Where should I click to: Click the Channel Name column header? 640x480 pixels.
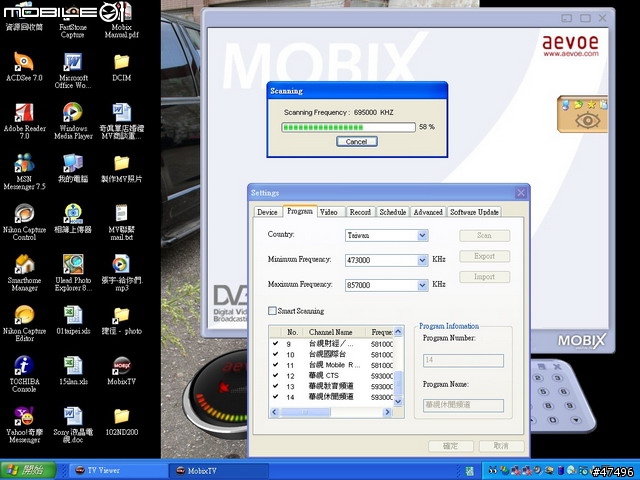coord(334,332)
